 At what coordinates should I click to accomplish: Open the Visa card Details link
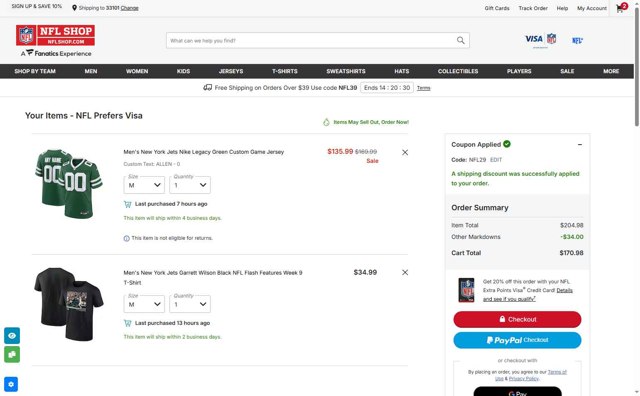[x=564, y=290]
